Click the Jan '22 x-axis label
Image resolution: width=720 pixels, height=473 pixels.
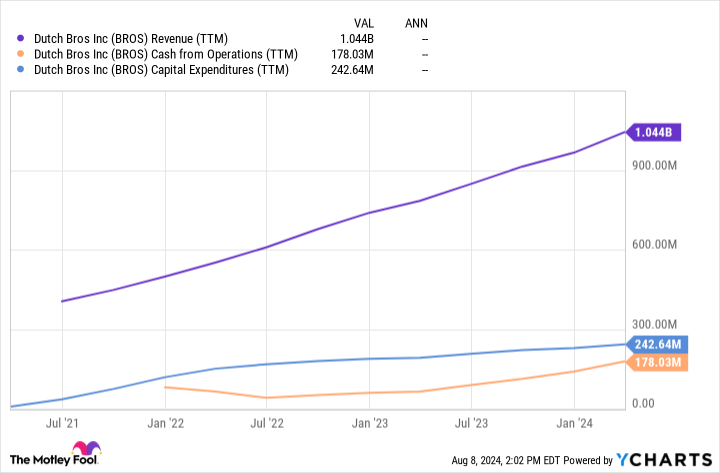165,423
